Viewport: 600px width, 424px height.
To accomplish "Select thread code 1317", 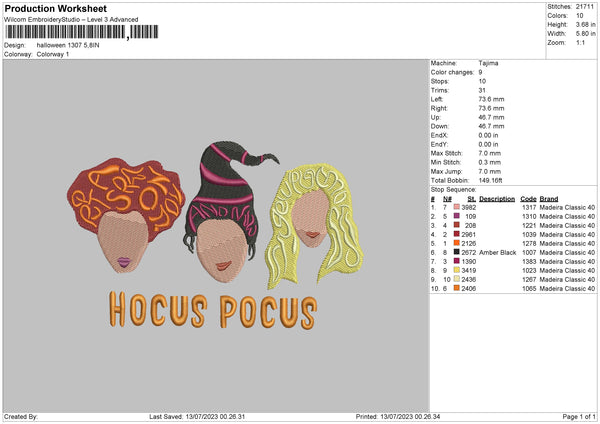I will [x=529, y=207].
